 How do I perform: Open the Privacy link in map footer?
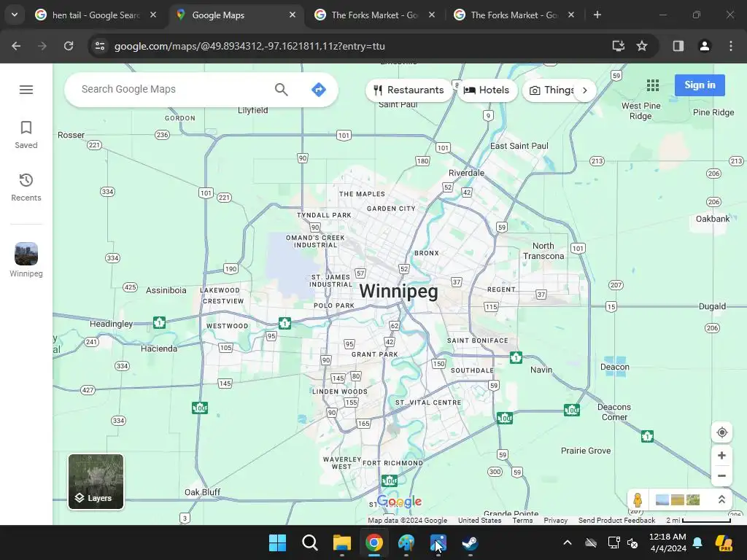[555, 521]
